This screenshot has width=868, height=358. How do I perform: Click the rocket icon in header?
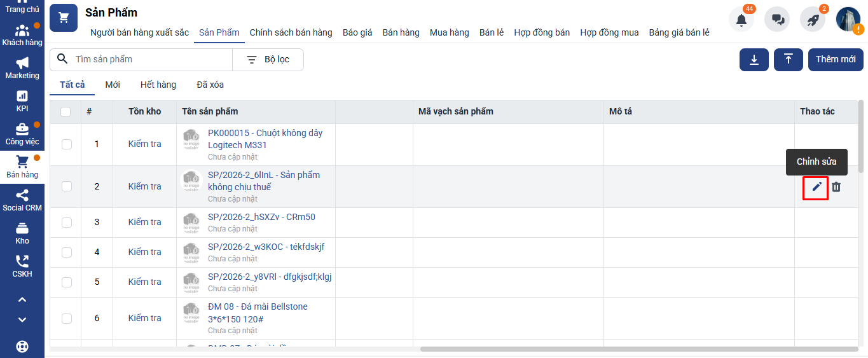[813, 20]
